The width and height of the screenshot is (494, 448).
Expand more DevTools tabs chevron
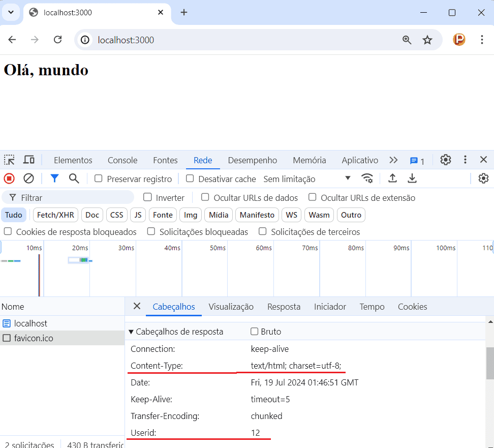pyautogui.click(x=393, y=160)
